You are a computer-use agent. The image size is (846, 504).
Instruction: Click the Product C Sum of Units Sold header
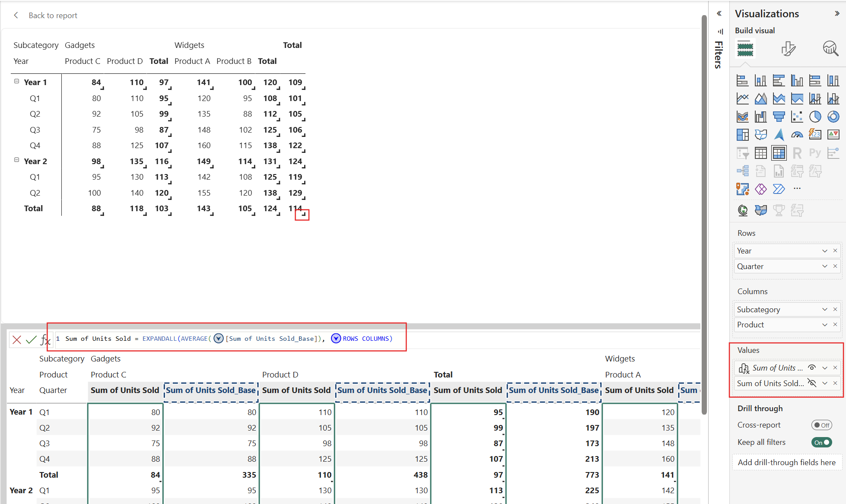[x=125, y=390]
